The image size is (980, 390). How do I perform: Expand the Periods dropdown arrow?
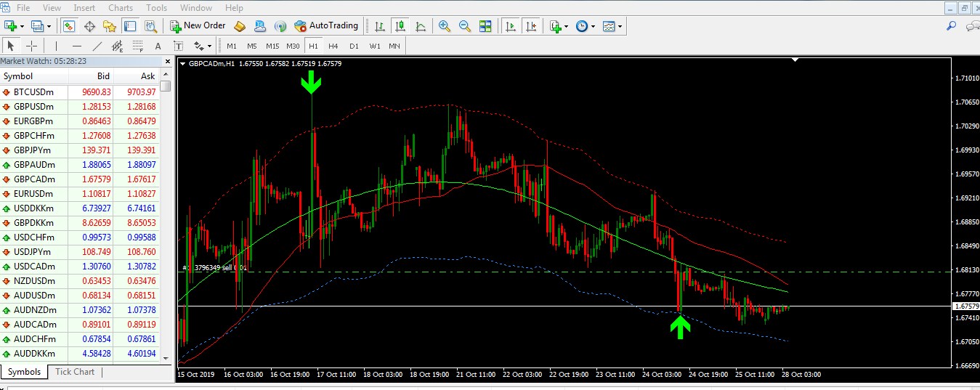594,26
